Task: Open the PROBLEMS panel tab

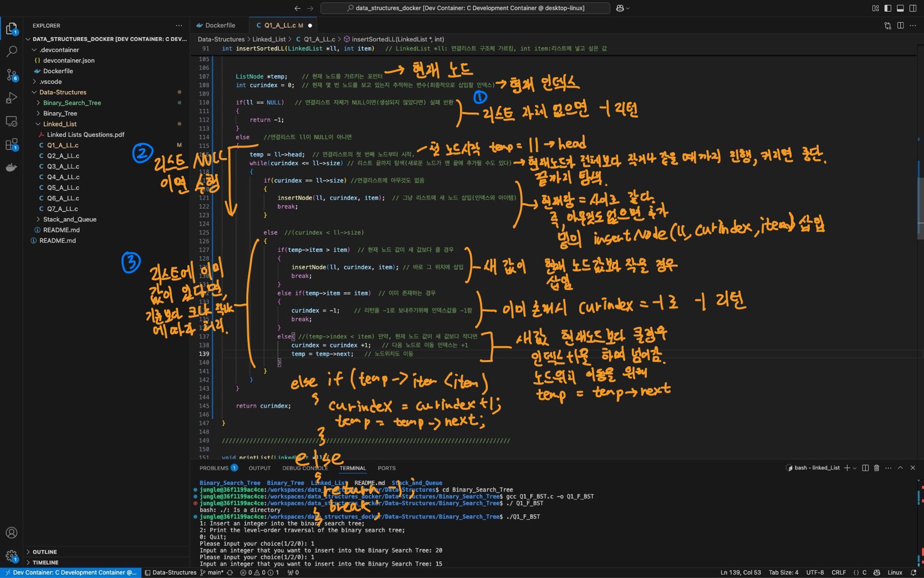Action: click(218, 468)
